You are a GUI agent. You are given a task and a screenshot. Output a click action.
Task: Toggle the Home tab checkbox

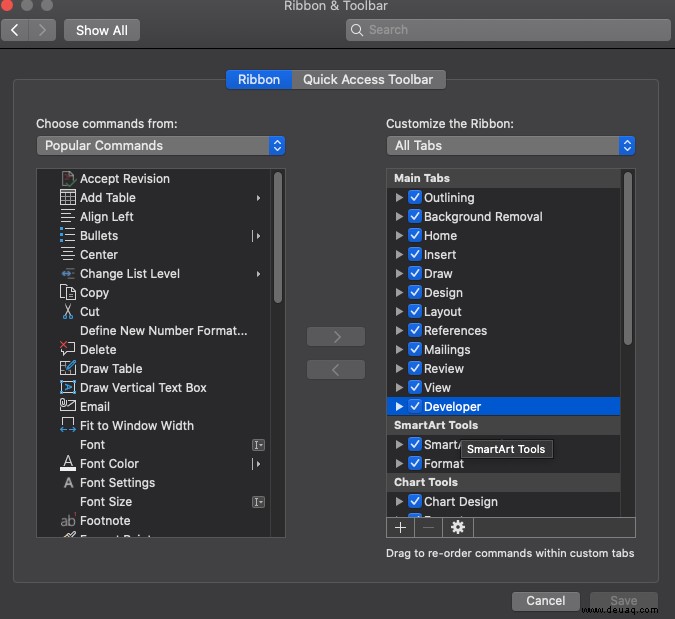[x=415, y=235]
